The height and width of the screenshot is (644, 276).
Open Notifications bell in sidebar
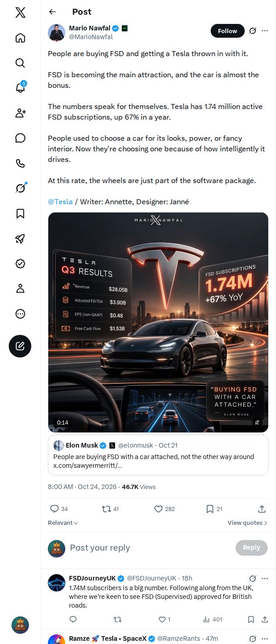pyautogui.click(x=20, y=87)
